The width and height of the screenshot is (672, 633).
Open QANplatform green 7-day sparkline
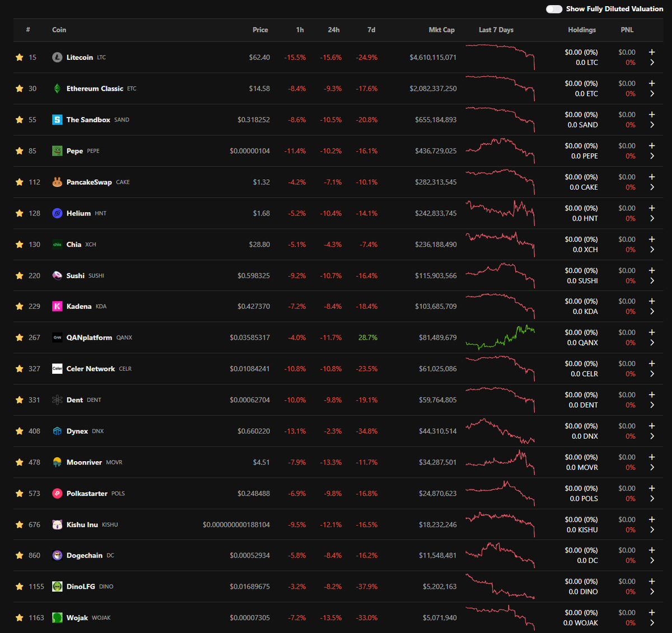tap(500, 337)
